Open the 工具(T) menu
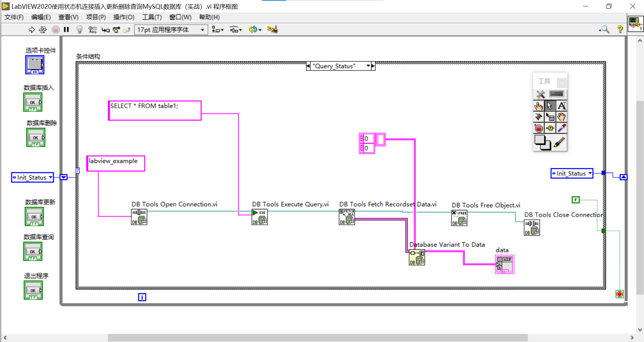The width and height of the screenshot is (644, 342). click(x=152, y=17)
